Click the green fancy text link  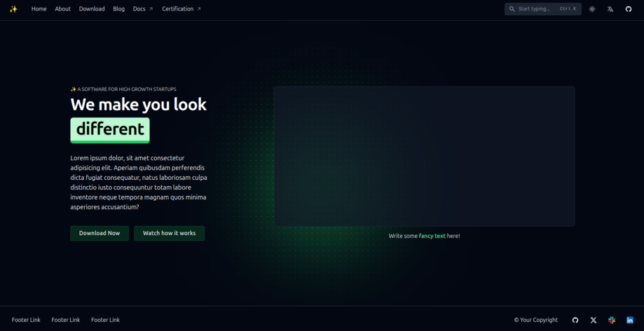click(432, 237)
